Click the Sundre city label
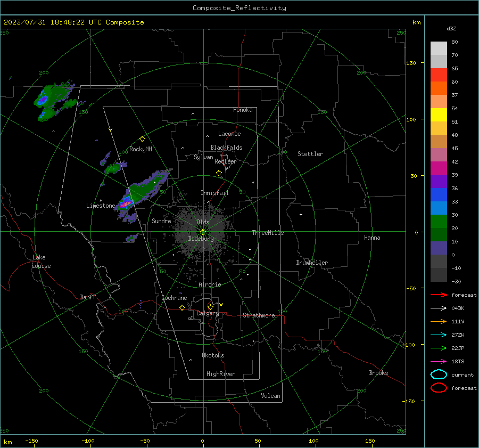The image size is (479, 448). coord(161,221)
